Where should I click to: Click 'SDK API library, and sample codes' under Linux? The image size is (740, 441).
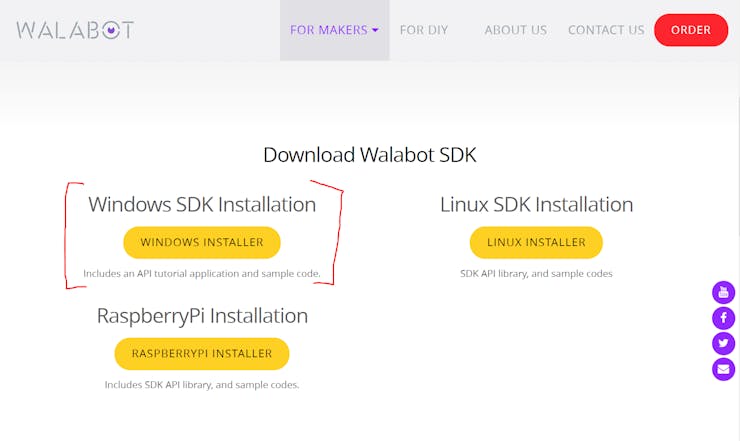536,273
